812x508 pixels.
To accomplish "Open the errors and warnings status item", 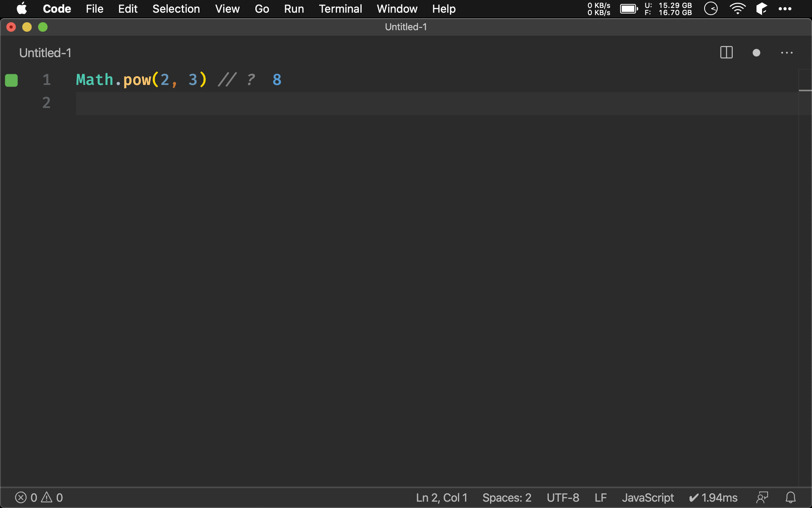I will tap(39, 497).
